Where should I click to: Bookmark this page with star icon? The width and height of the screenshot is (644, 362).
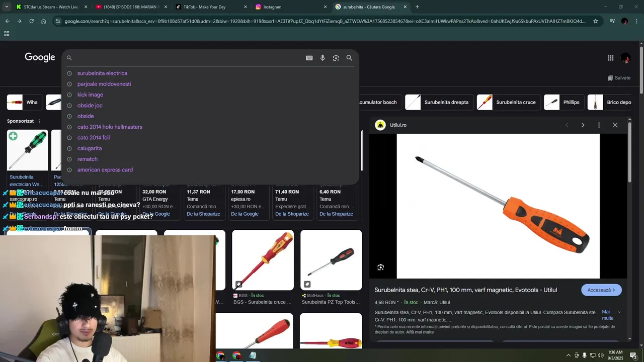pos(596,21)
